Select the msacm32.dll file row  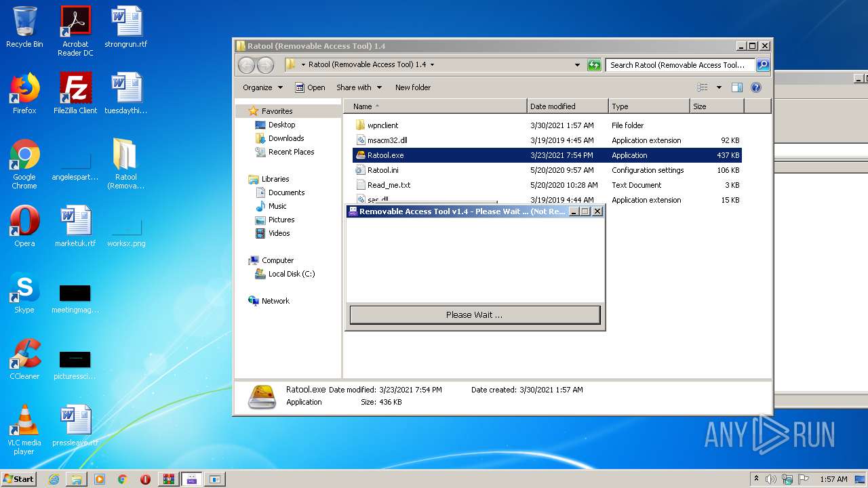click(547, 140)
